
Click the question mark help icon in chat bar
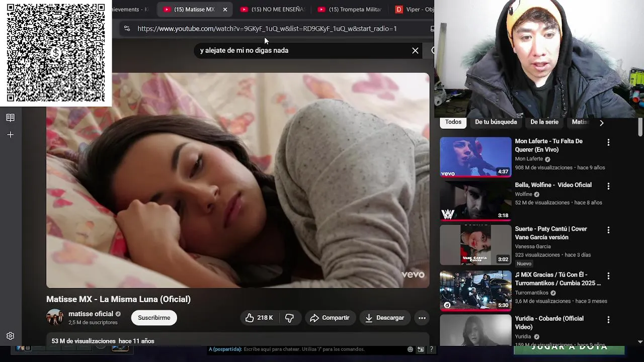click(x=431, y=349)
